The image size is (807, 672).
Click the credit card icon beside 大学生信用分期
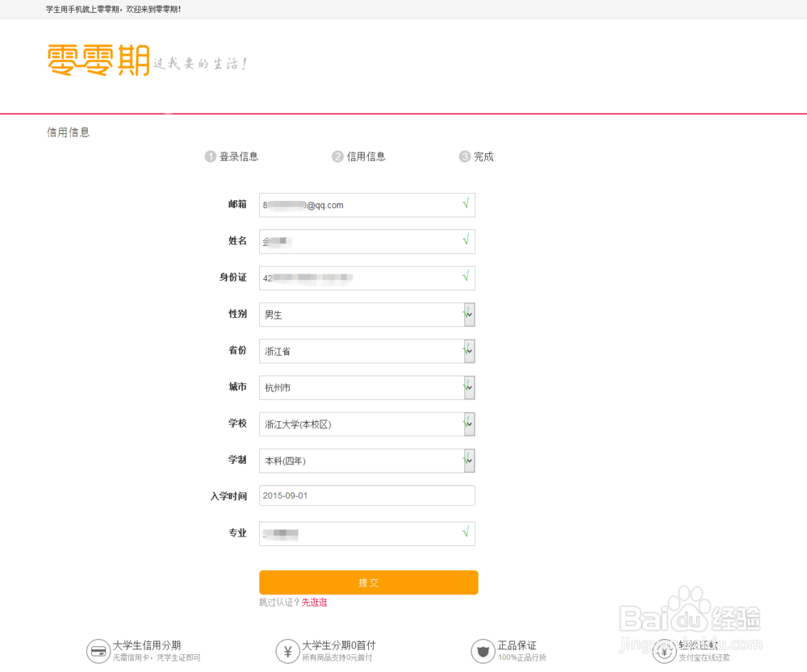pos(98,651)
